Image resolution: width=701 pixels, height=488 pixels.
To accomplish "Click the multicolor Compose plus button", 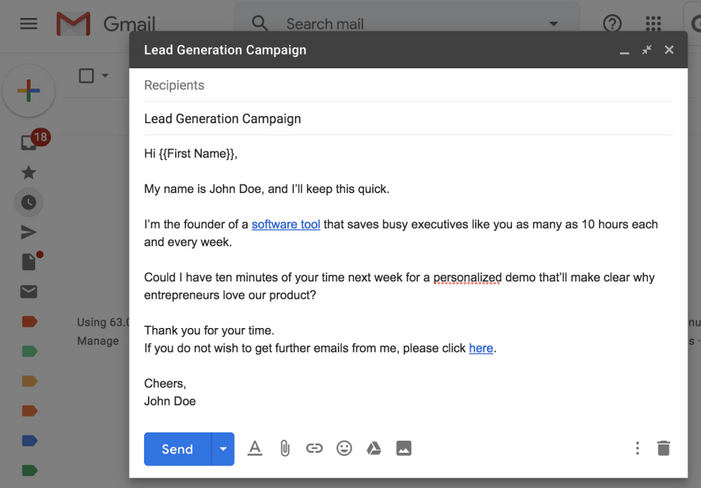I will (29, 91).
